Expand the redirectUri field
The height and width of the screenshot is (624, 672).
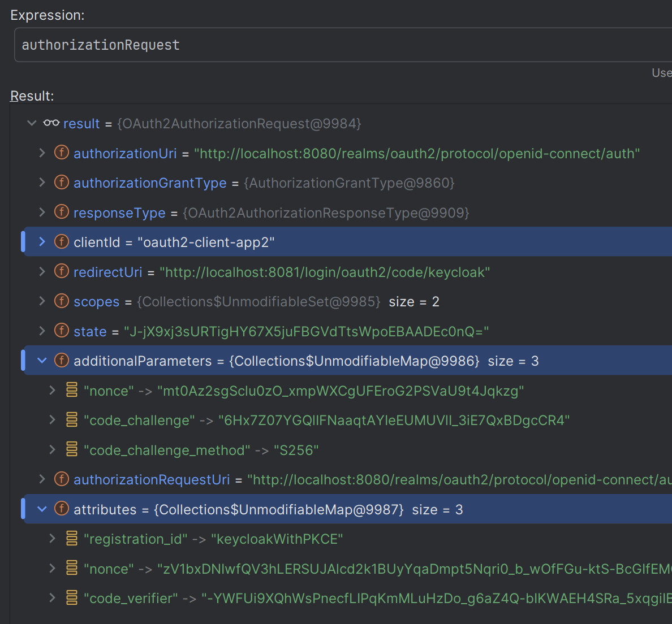pos(42,272)
